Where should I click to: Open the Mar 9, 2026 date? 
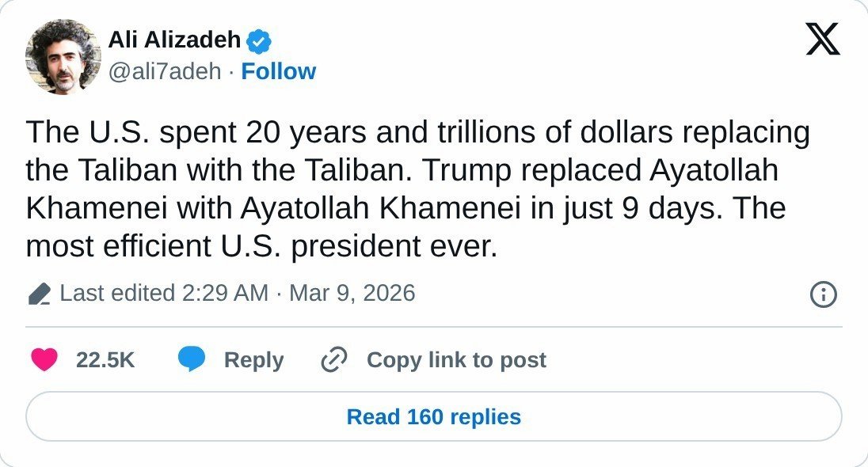point(352,294)
